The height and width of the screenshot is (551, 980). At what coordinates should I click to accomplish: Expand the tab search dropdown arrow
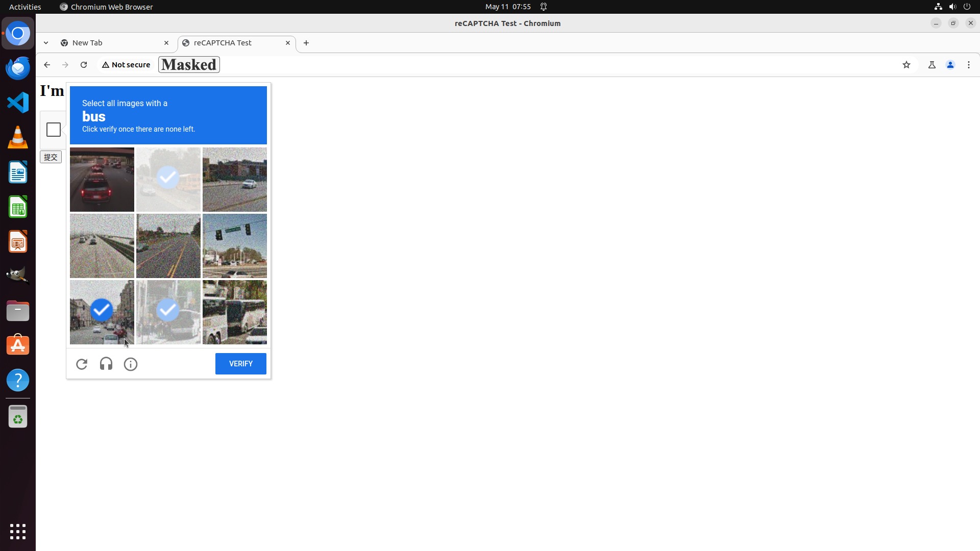tap(46, 43)
